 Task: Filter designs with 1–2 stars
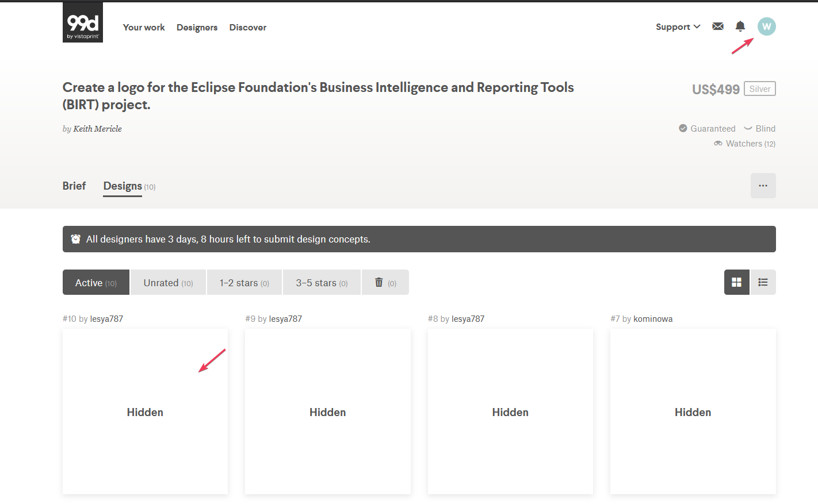click(244, 283)
